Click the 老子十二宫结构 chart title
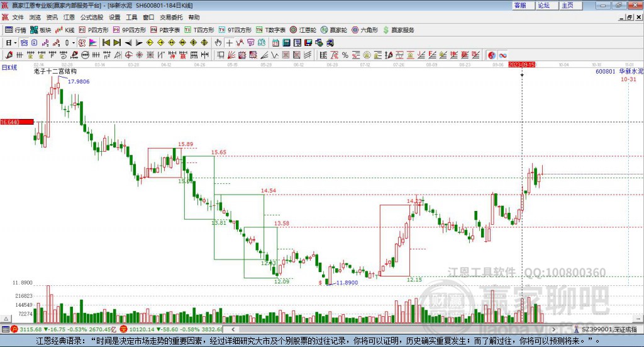 (x=55, y=72)
